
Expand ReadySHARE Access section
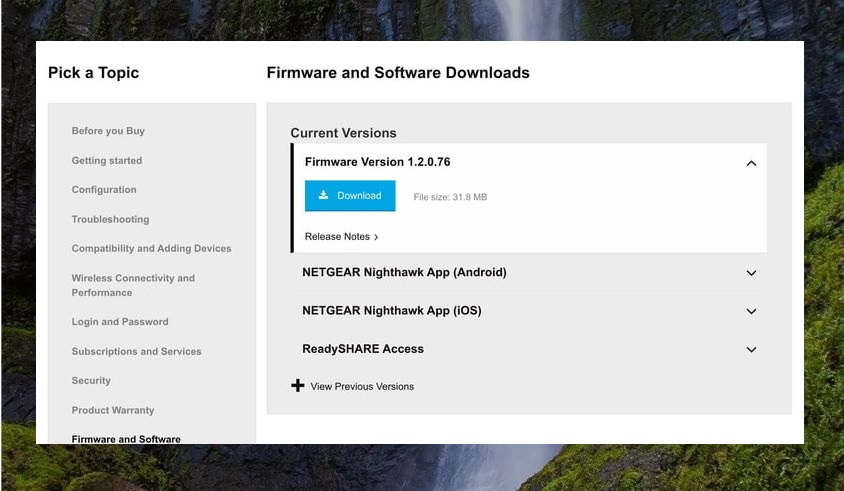pos(751,349)
